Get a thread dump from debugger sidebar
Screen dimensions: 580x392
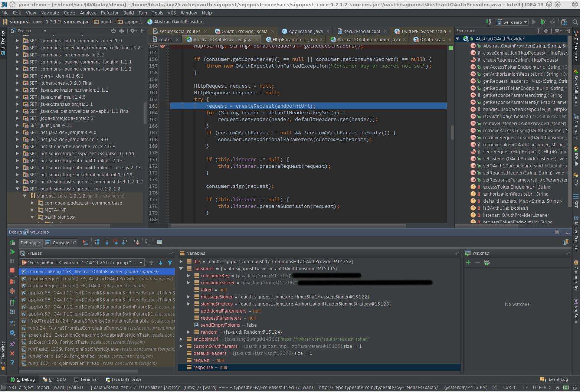[12, 312]
